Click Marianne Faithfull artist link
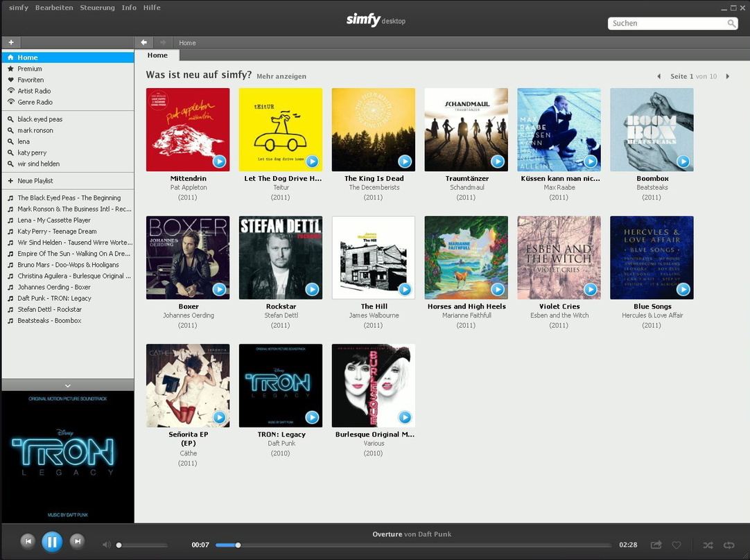 coord(466,315)
